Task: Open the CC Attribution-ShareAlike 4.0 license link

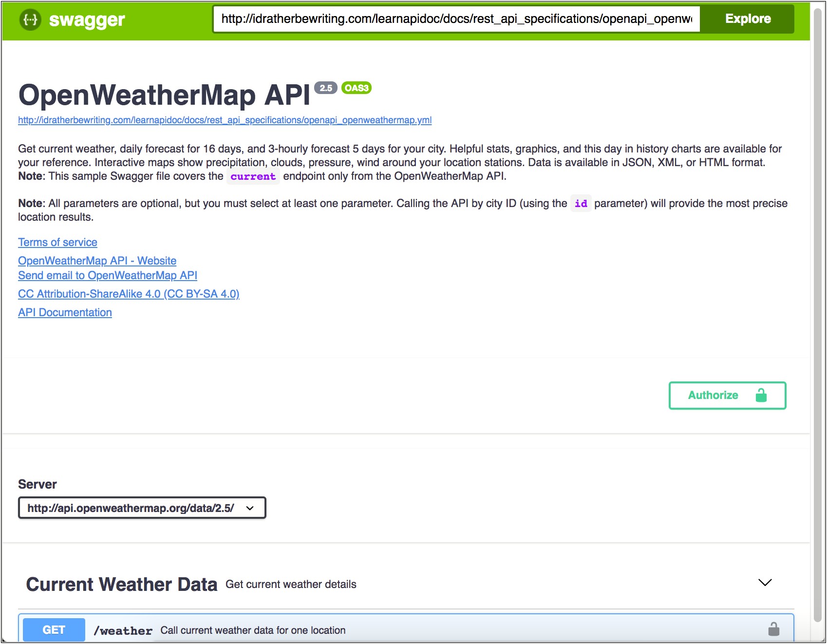Action: (x=129, y=294)
